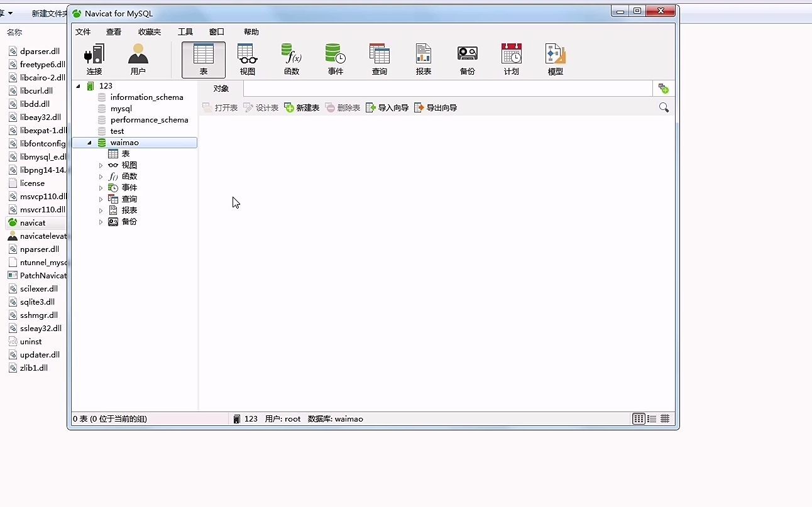Click the 打开表 button
This screenshot has height=507, width=812.
pos(220,108)
